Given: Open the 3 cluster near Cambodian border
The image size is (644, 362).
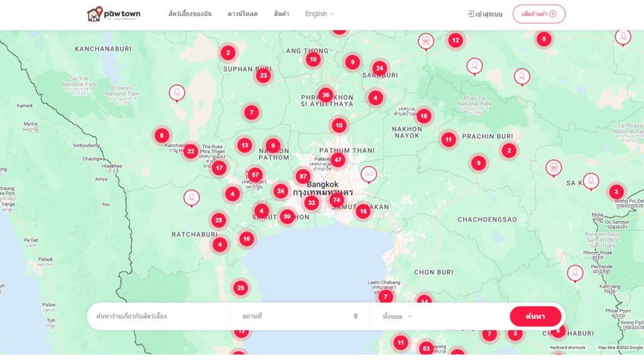Looking at the screenshot, I should (x=616, y=191).
